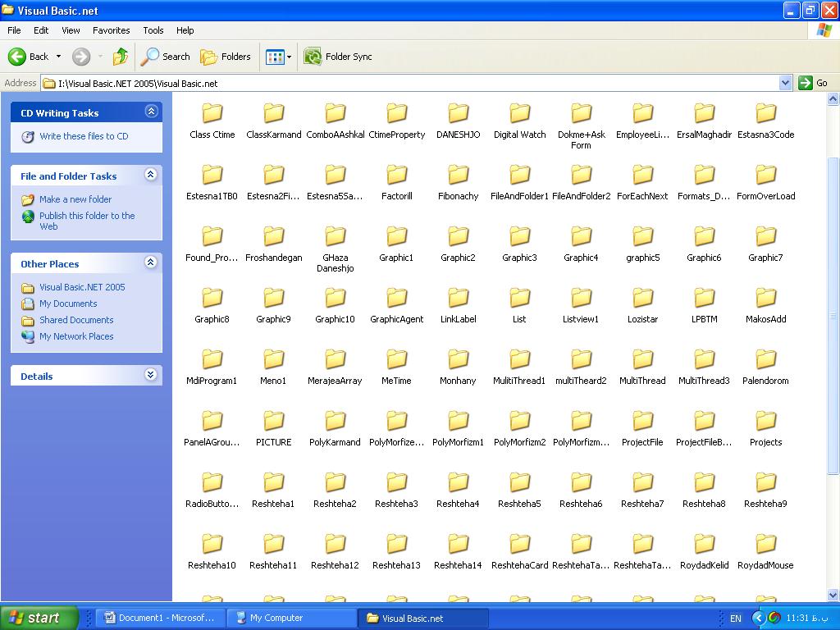
Task: Select the Digital Watch folder icon
Action: click(x=519, y=113)
